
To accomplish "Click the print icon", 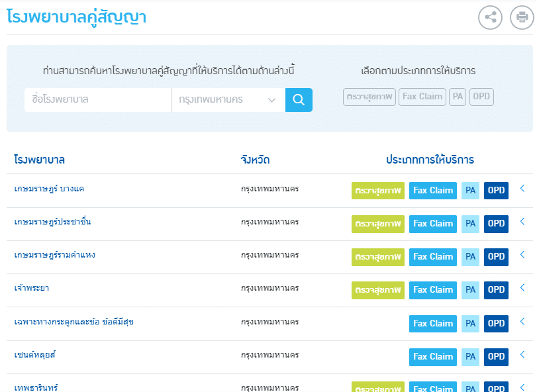I will point(522,17).
